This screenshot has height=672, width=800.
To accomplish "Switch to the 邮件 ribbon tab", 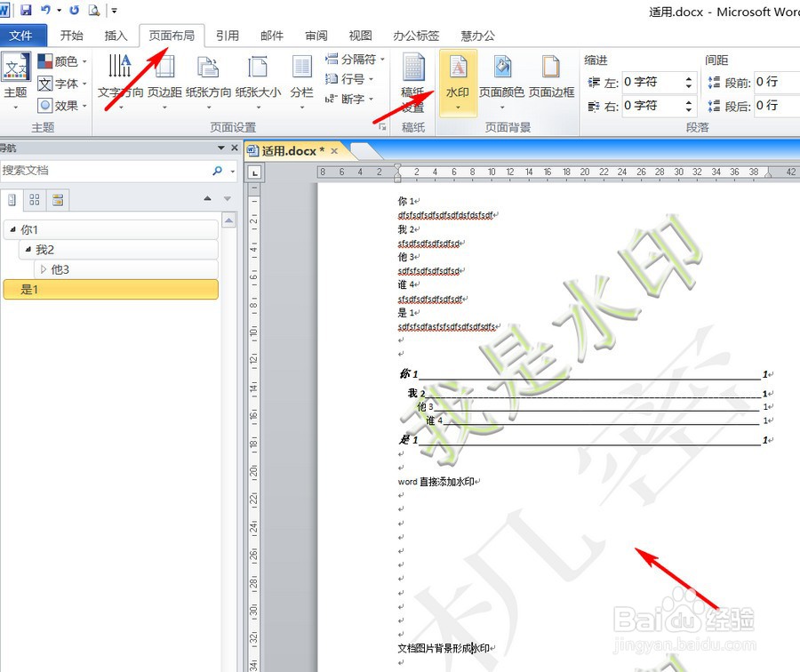I will (272, 36).
